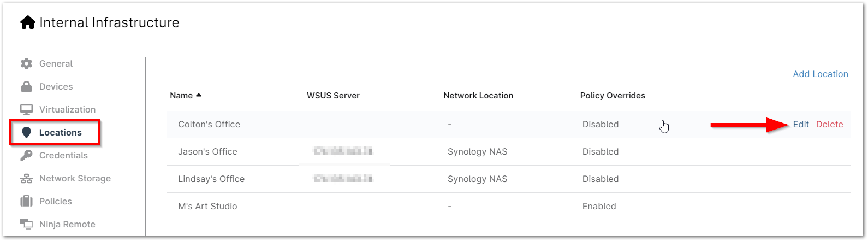Select the Lindsay's Office row

(x=211, y=179)
